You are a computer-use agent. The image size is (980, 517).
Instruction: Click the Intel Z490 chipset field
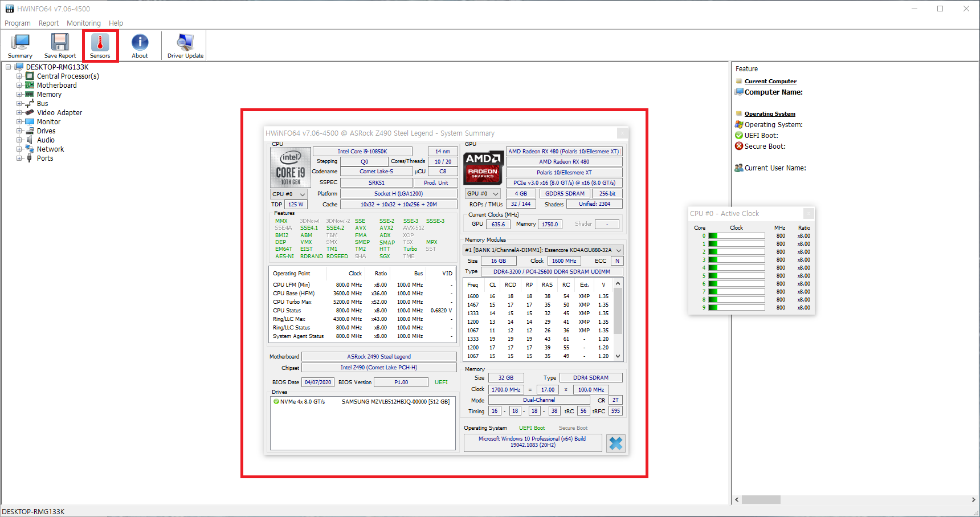click(x=379, y=368)
